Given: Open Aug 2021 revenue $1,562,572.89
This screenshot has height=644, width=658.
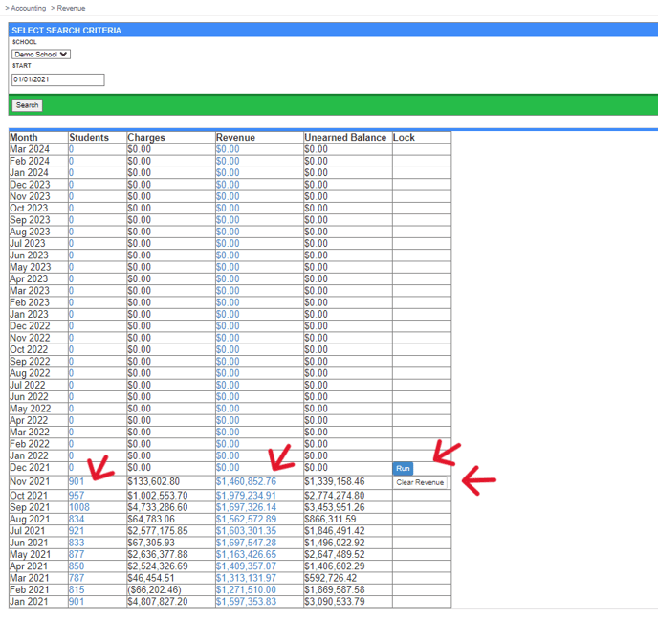Looking at the screenshot, I should coord(246,520).
